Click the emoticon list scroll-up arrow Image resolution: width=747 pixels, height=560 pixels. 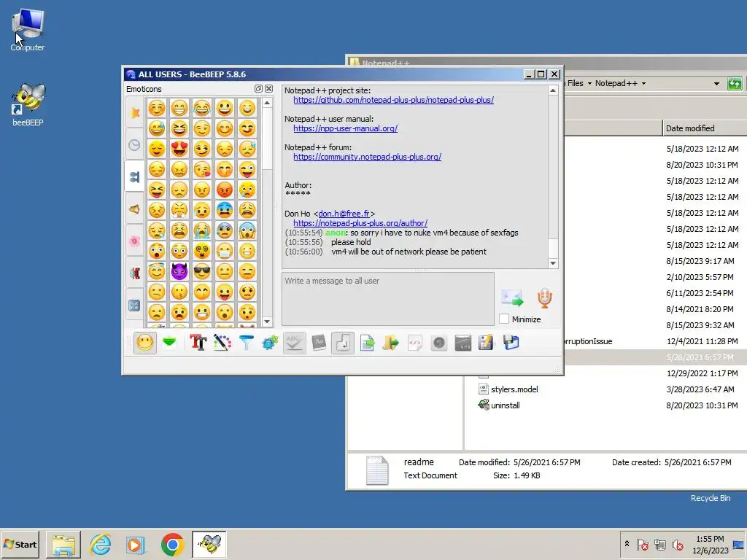click(267, 102)
